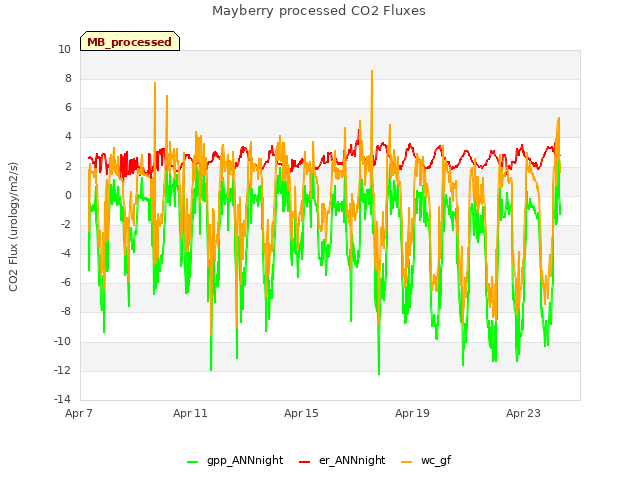
Task: Click y-axis tick label 6
Action: click(x=68, y=107)
